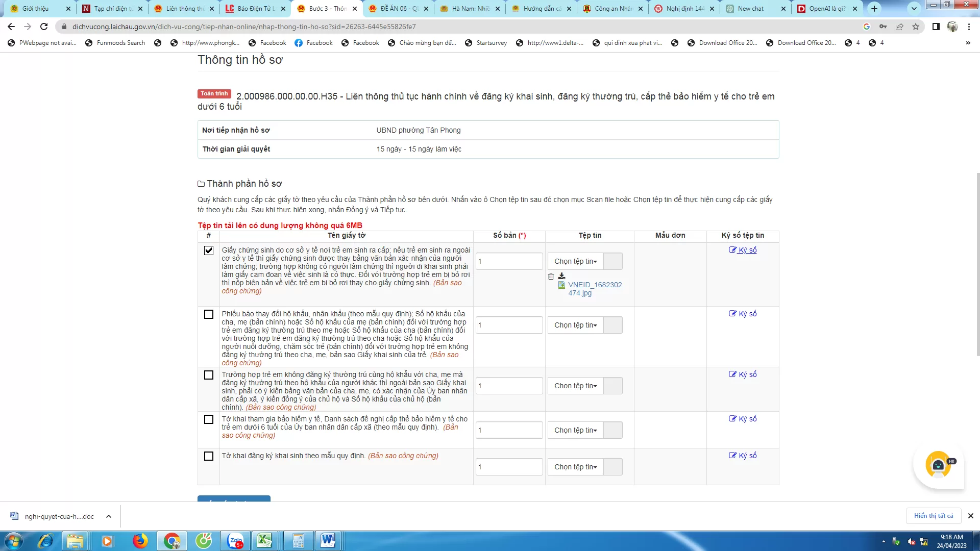Switch to New chat tab
This screenshot has width=980, height=551.
pyautogui.click(x=756, y=9)
